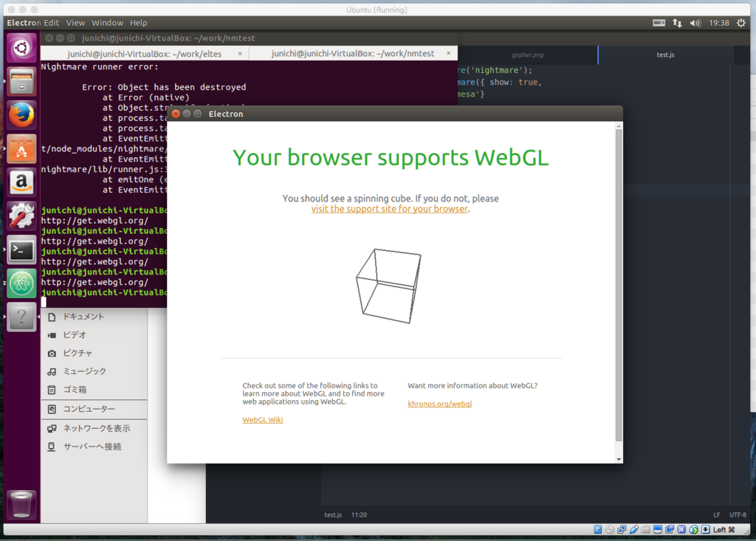This screenshot has height=541, width=756.
Task: Click the VirtualBox shared folders status icon
Action: [646, 529]
